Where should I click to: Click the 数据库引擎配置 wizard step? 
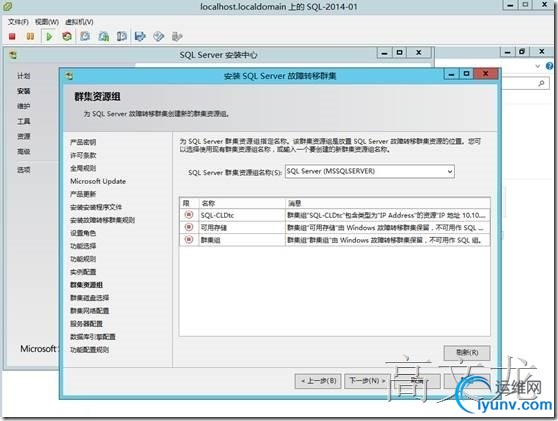pos(93,337)
